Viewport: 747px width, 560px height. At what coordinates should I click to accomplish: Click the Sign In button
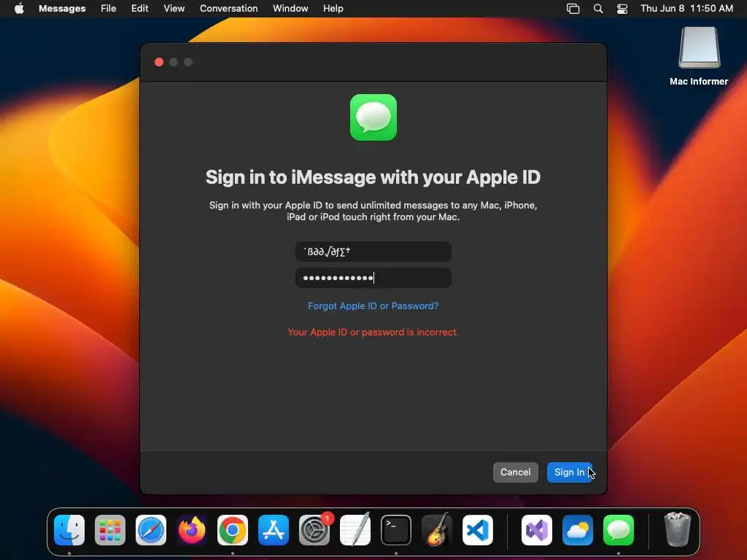click(x=569, y=472)
